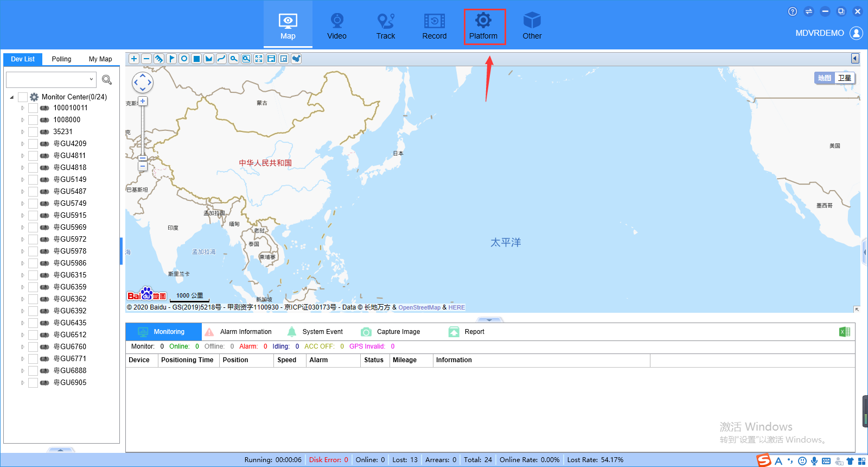Click the map search magnifier toolbar icon
This screenshot has width=868, height=467.
234,59
